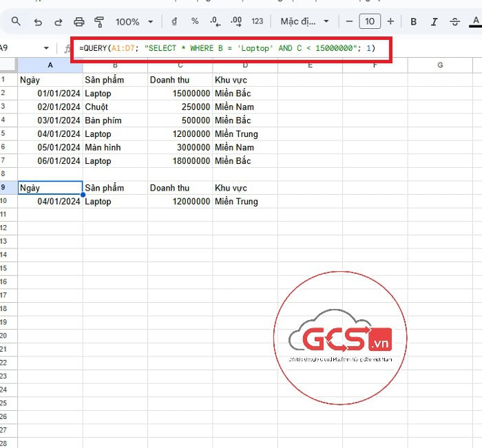Activate the paint format tool
This screenshot has width=482, height=448.
click(98, 22)
